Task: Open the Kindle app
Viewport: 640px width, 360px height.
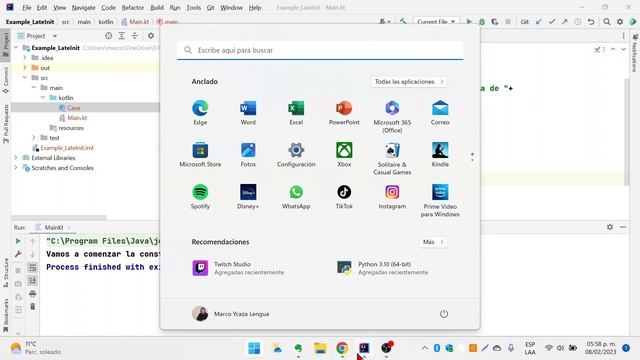Action: click(x=440, y=155)
